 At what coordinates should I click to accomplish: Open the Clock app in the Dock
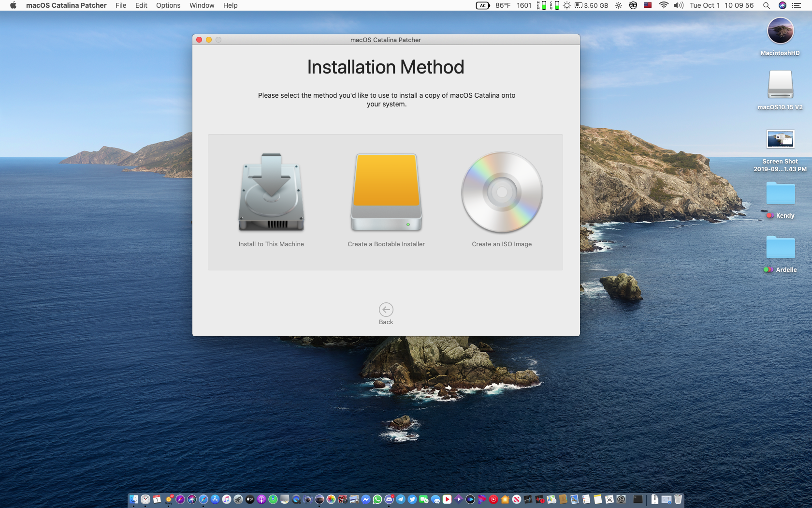[145, 499]
